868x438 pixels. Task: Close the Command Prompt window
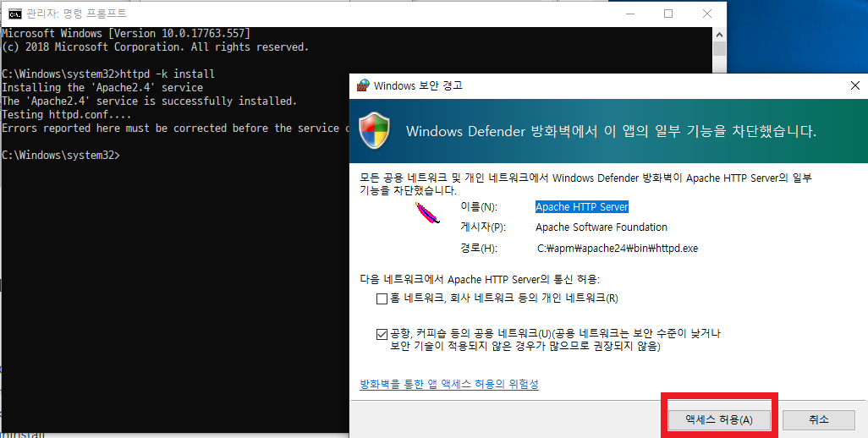707,14
